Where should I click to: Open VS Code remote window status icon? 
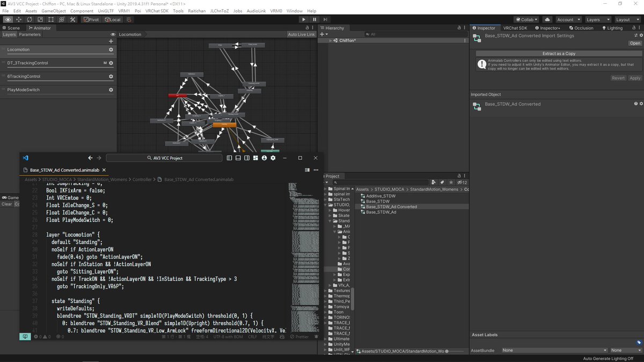click(25, 336)
